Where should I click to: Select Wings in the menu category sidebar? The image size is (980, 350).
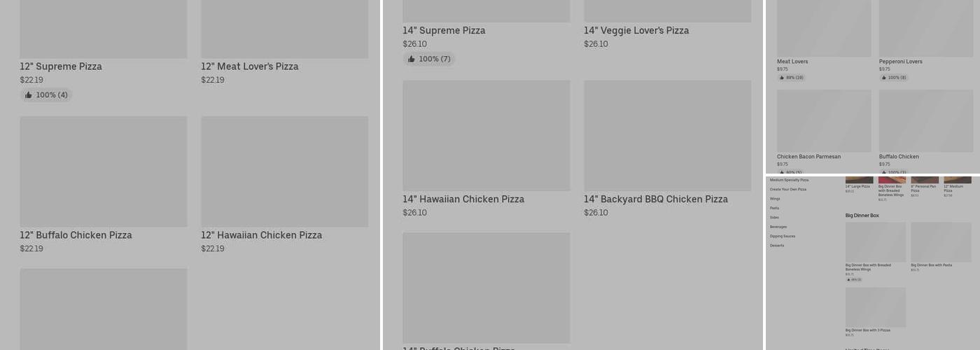click(x=775, y=199)
